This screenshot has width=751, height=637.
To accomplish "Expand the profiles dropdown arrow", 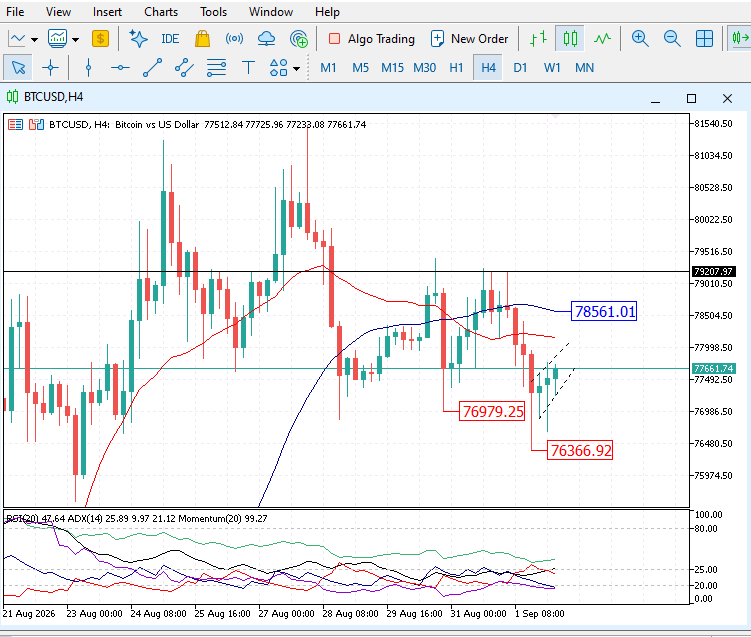I will pyautogui.click(x=76, y=39).
